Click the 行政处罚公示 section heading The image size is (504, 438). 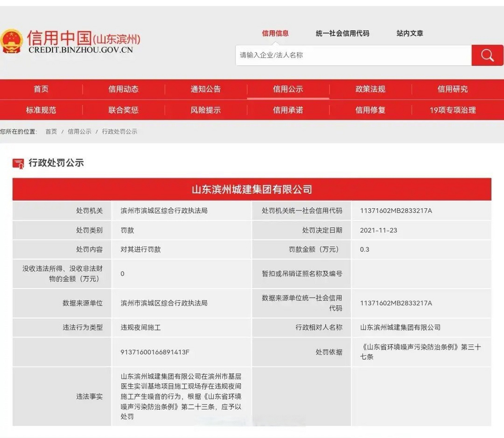click(x=56, y=163)
